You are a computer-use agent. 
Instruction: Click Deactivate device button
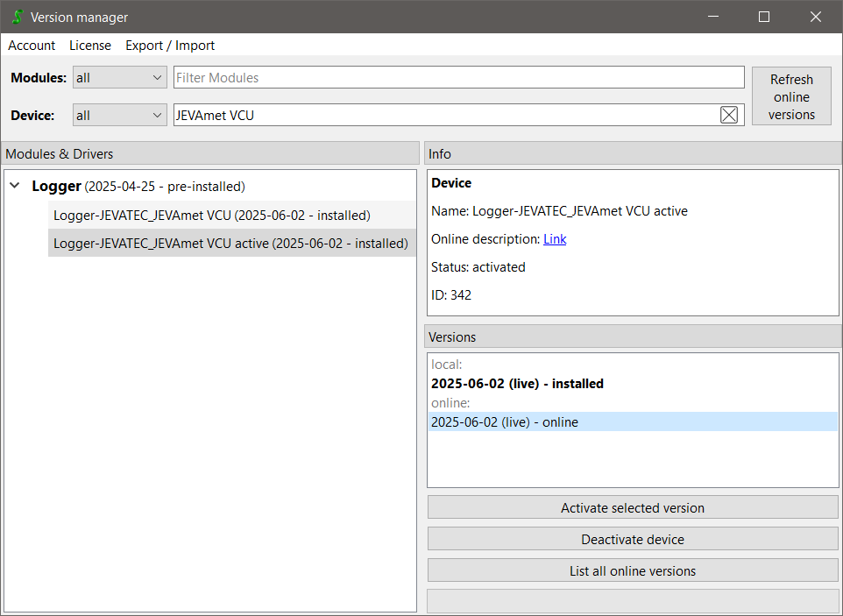pos(633,539)
